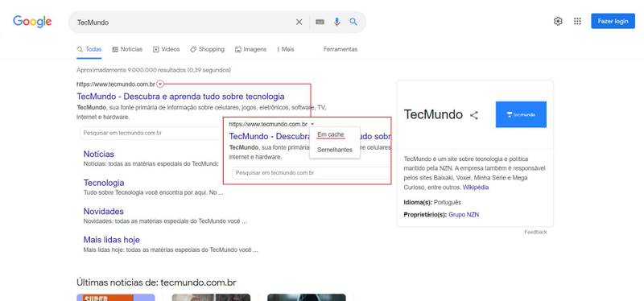
Task: Open the Shopping tab
Action: point(208,49)
